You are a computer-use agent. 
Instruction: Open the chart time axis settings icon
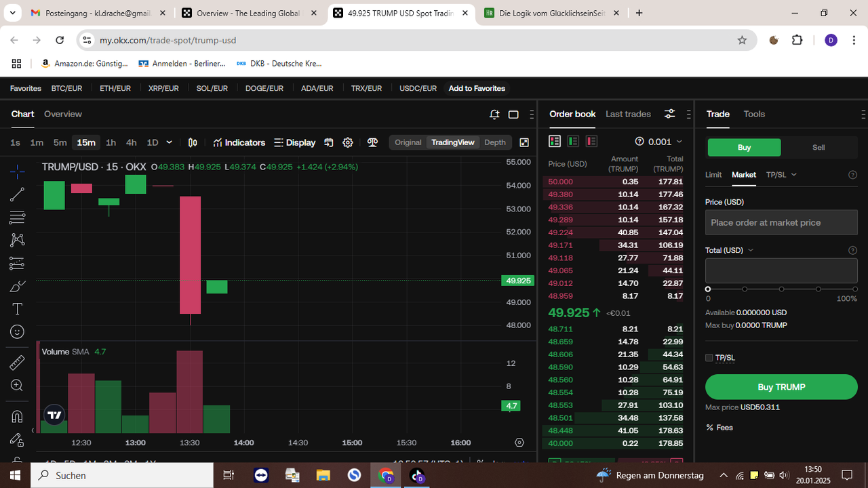pos(519,443)
